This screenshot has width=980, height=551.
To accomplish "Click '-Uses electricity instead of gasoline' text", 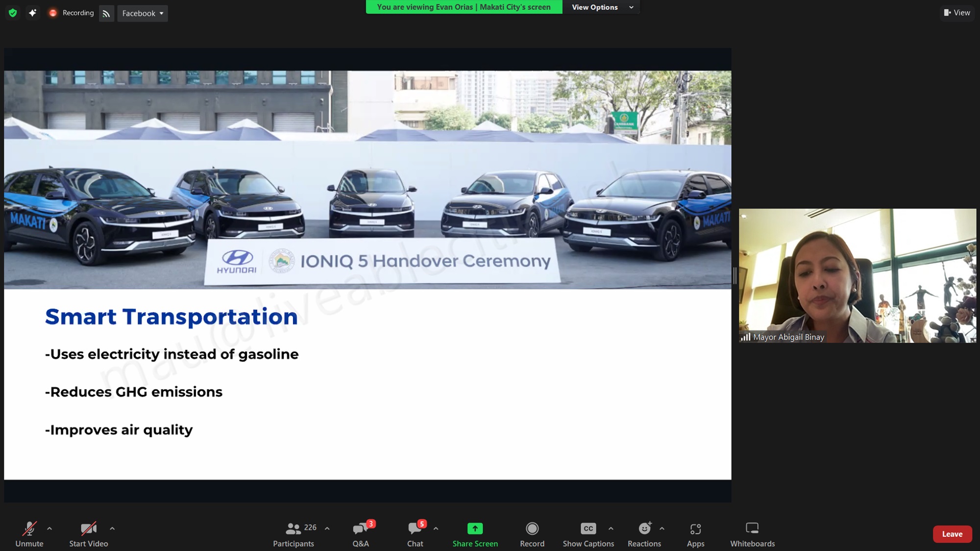I will pyautogui.click(x=172, y=354).
